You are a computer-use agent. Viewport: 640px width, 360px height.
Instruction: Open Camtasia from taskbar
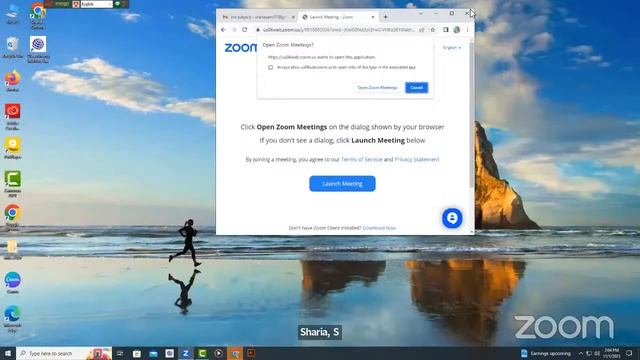[202, 353]
